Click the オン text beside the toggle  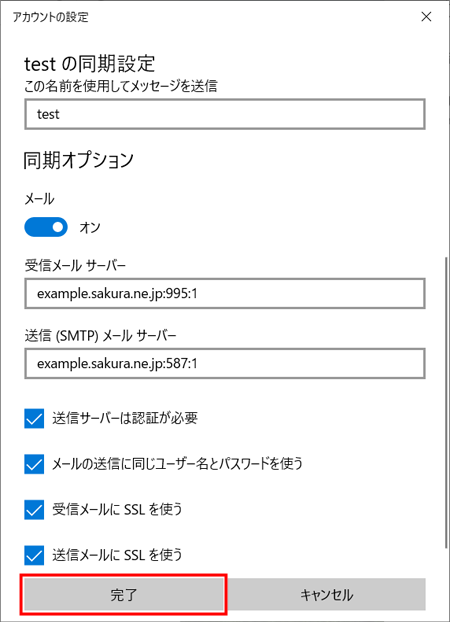coord(90,227)
